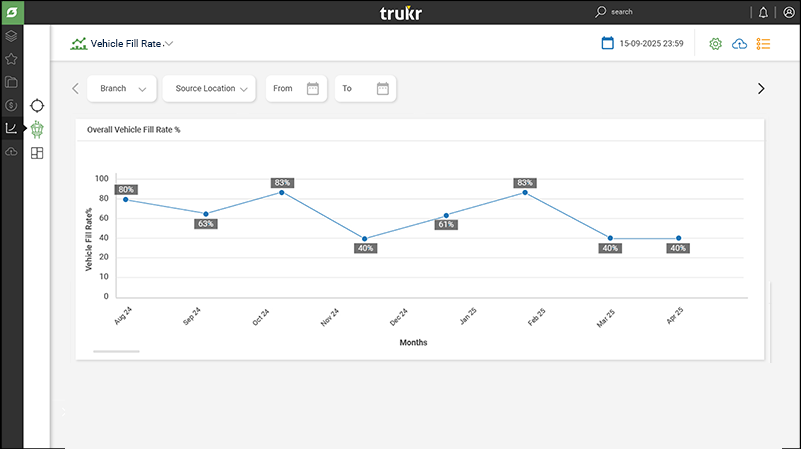This screenshot has height=449, width=801.
Task: Click the cloud upload icon in sidebar
Action: [11, 151]
